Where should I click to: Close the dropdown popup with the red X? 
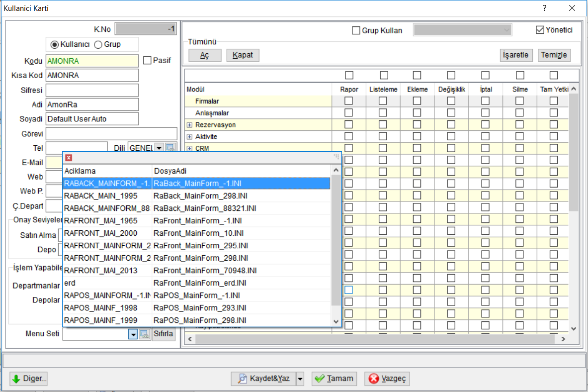69,158
